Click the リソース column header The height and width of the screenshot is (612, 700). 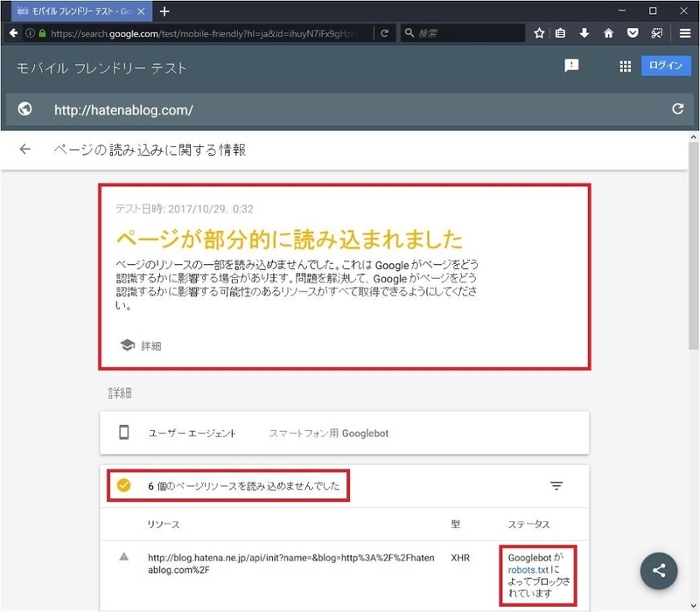pyautogui.click(x=164, y=524)
